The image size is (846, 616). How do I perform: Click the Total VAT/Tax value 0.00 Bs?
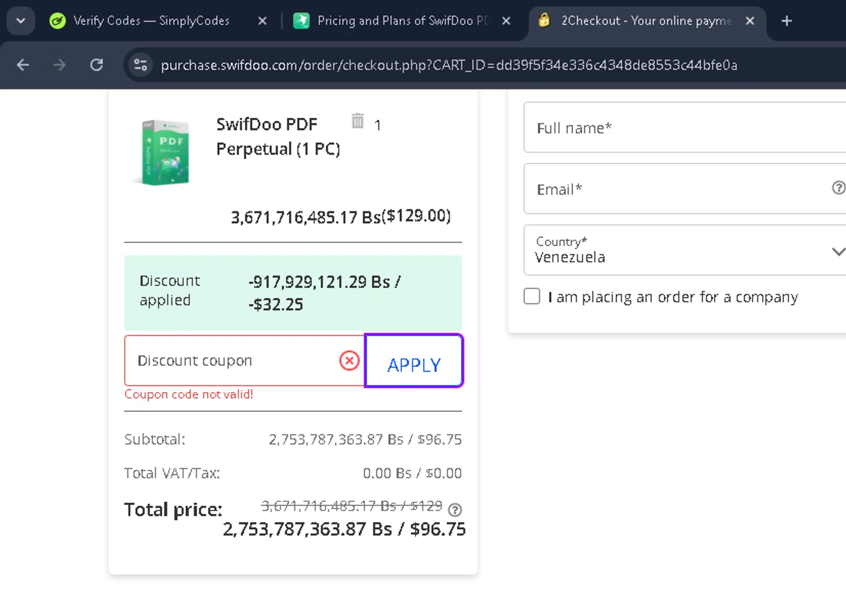coord(387,473)
